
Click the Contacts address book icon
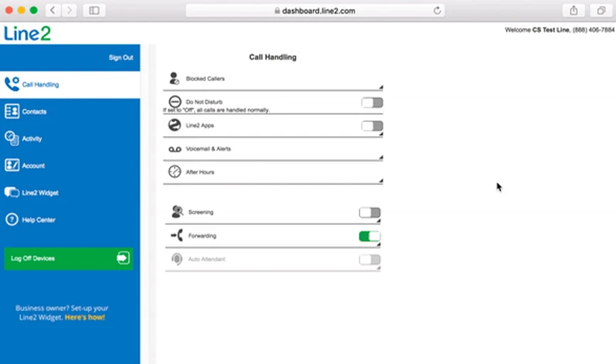(12, 111)
